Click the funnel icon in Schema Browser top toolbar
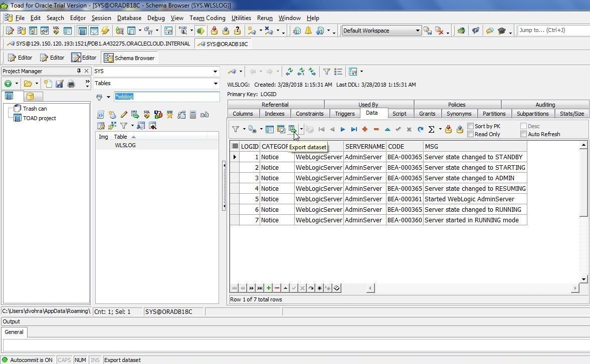Image resolution: width=590 pixels, height=364 pixels. click(327, 72)
